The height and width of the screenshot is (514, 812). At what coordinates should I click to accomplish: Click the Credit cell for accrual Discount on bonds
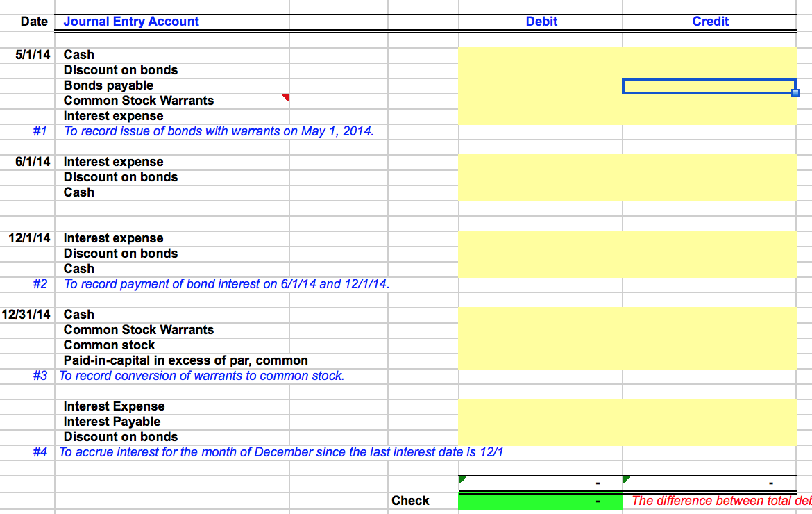[709, 438]
